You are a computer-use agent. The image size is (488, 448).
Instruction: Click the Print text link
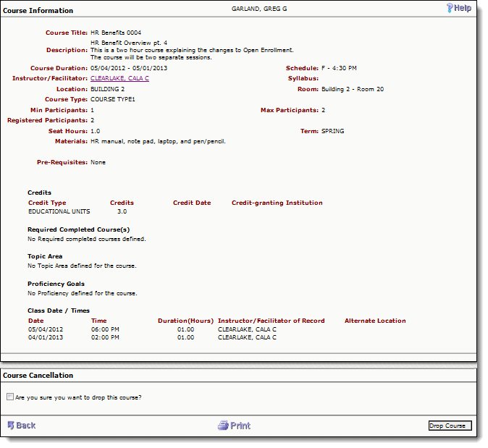pyautogui.click(x=240, y=426)
